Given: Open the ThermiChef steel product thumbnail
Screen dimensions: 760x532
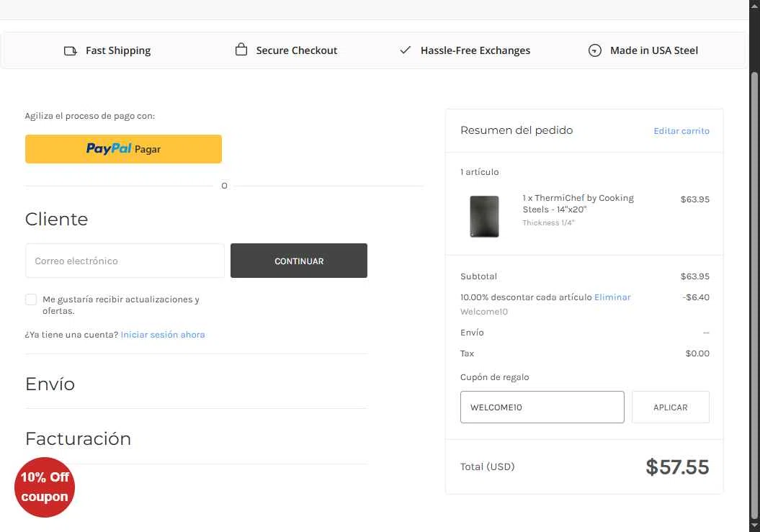Looking at the screenshot, I should (484, 216).
